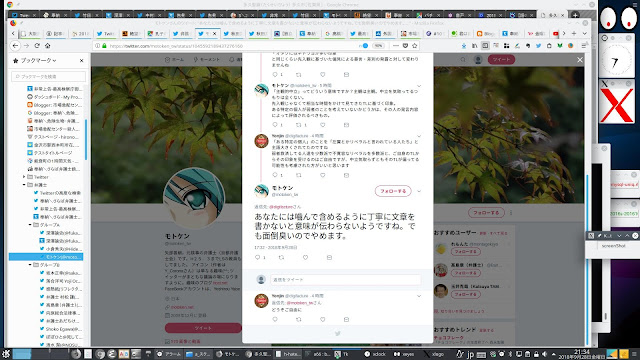Image resolution: width=640 pixels, height=360 pixels.
Task: Like the main モトケン tweet
Action: (x=305, y=258)
